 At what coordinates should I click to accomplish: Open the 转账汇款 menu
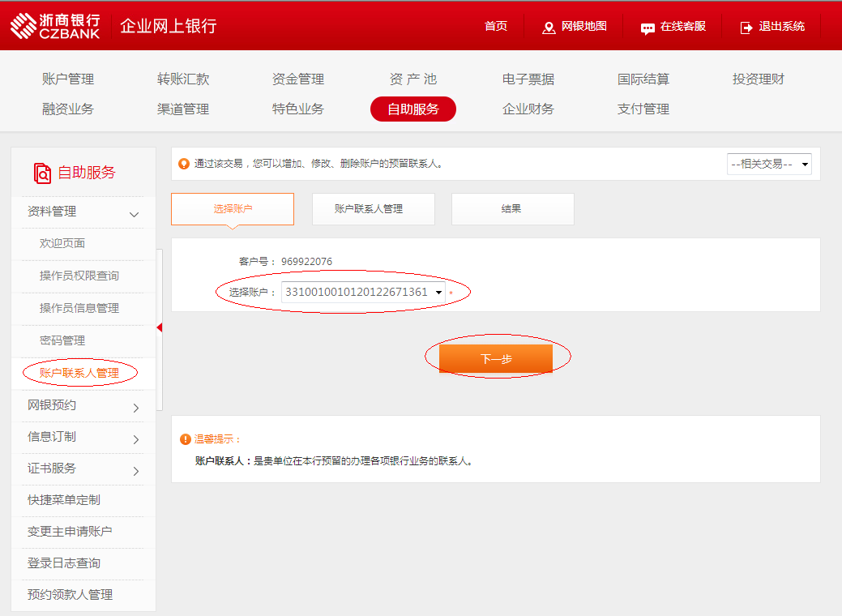(183, 79)
